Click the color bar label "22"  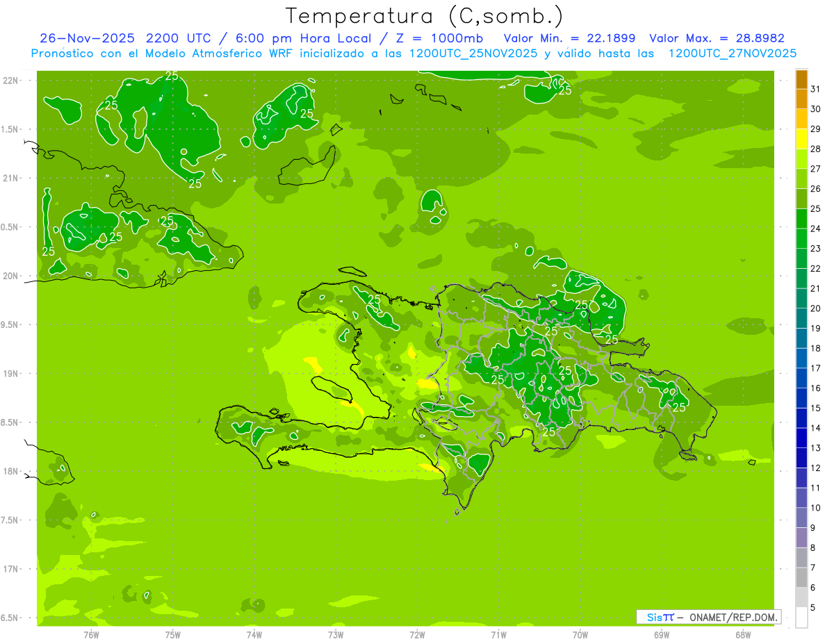pyautogui.click(x=816, y=269)
